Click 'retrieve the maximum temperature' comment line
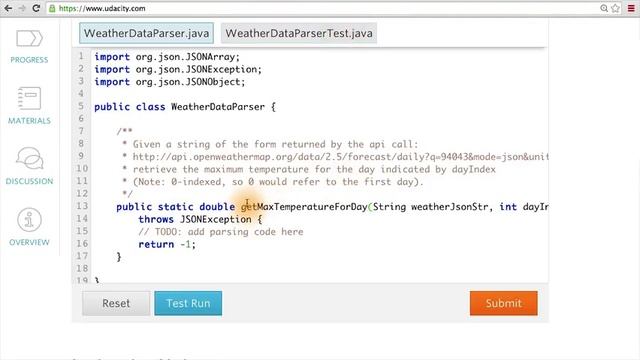640x360 pixels. pyautogui.click(x=309, y=169)
